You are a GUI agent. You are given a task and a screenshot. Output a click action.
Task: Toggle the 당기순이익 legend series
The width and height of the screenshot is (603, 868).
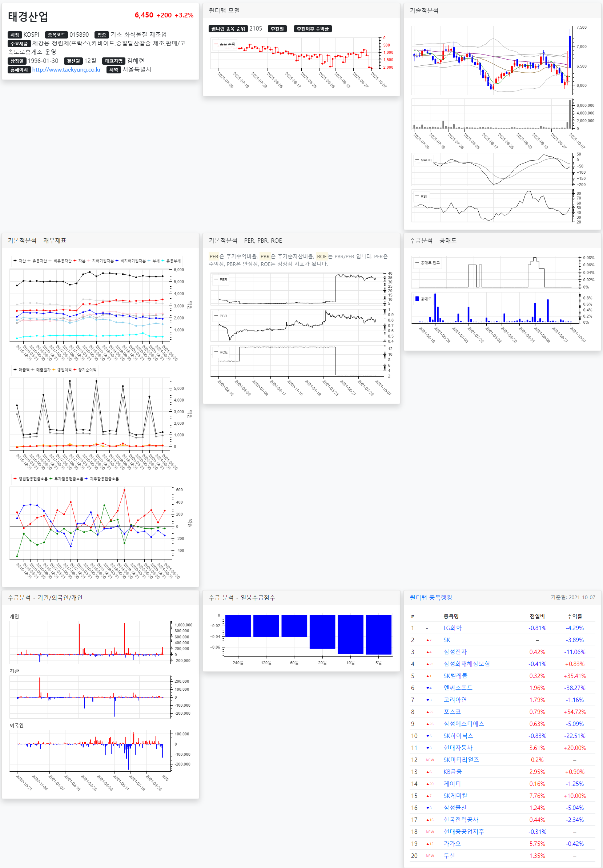point(85,370)
